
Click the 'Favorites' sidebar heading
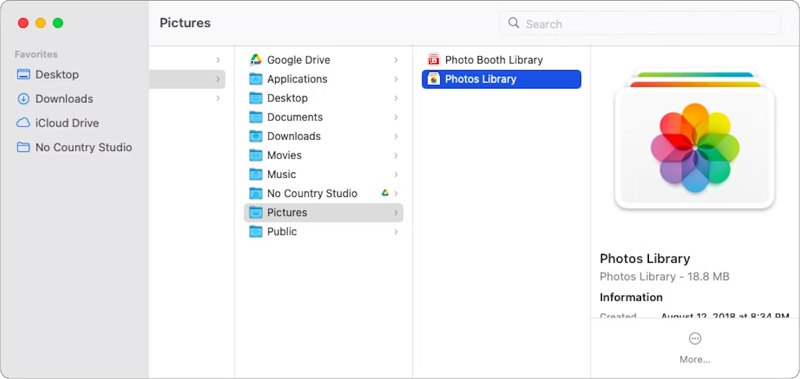pyautogui.click(x=36, y=54)
